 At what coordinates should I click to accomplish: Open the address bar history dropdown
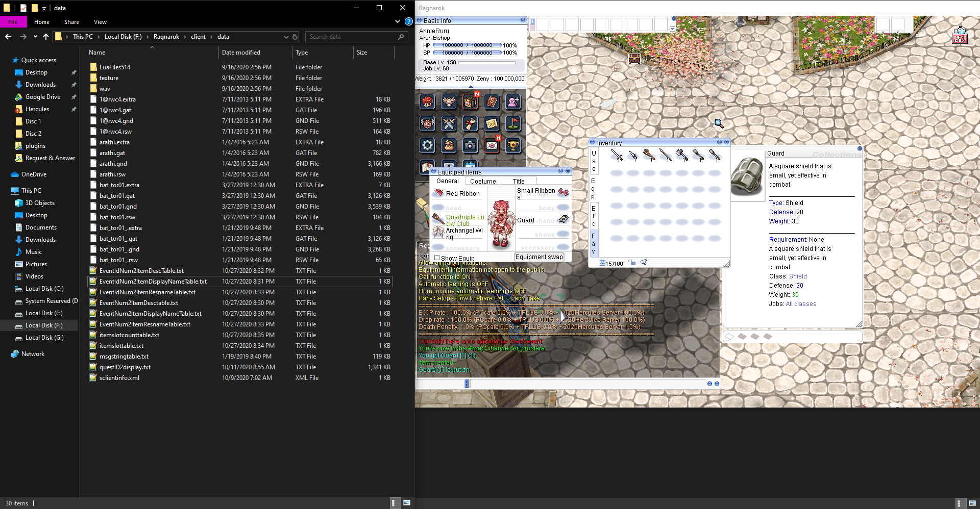pos(286,37)
